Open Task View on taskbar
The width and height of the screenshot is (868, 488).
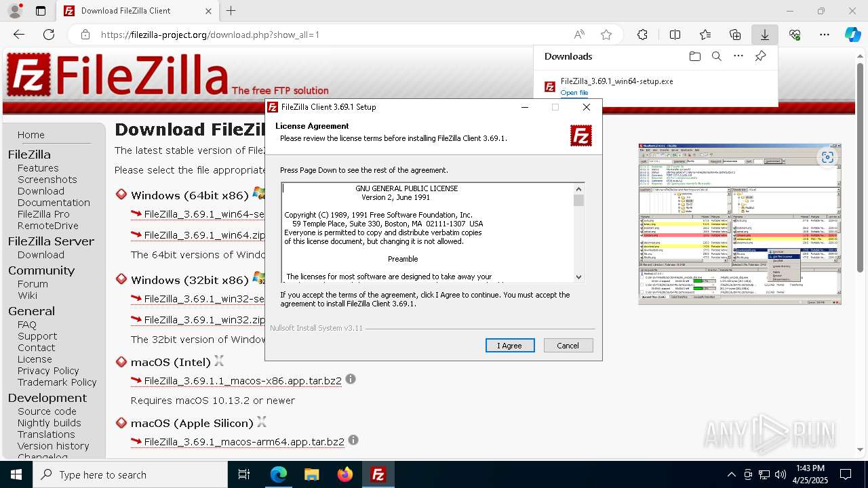tap(244, 474)
